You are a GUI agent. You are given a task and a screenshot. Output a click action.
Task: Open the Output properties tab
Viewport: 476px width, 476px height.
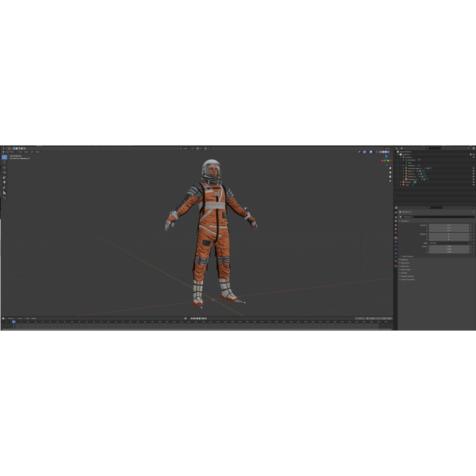(x=396, y=221)
